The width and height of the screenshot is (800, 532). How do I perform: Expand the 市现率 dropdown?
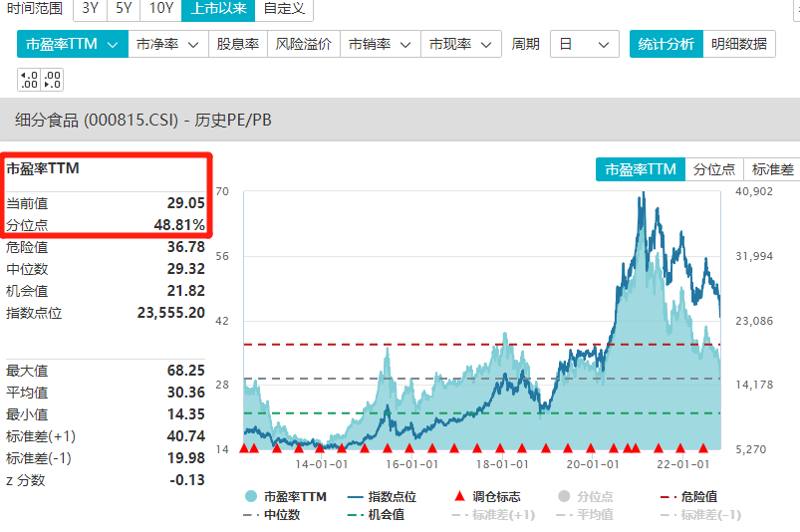tap(461, 45)
